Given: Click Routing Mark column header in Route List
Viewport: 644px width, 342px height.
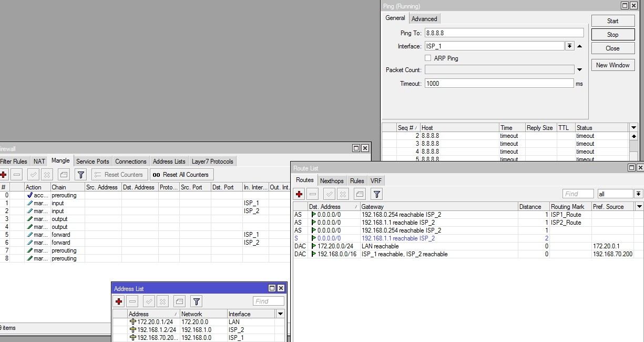Looking at the screenshot, I should (x=570, y=207).
